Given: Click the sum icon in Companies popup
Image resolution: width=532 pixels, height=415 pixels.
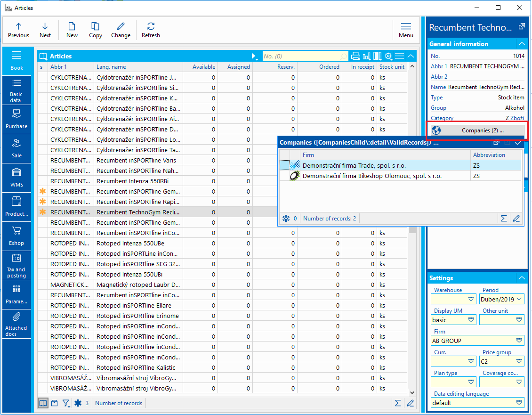Looking at the screenshot, I should (x=504, y=219).
